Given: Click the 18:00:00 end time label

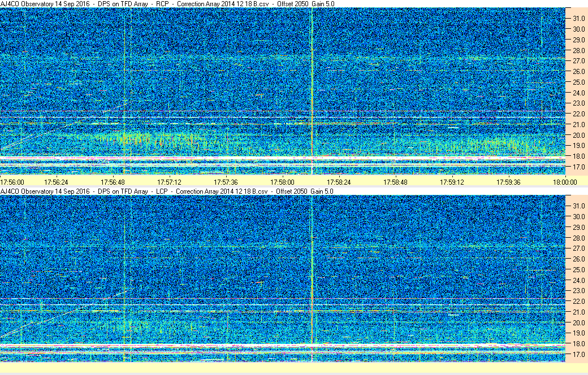Looking at the screenshot, I should (565, 182).
